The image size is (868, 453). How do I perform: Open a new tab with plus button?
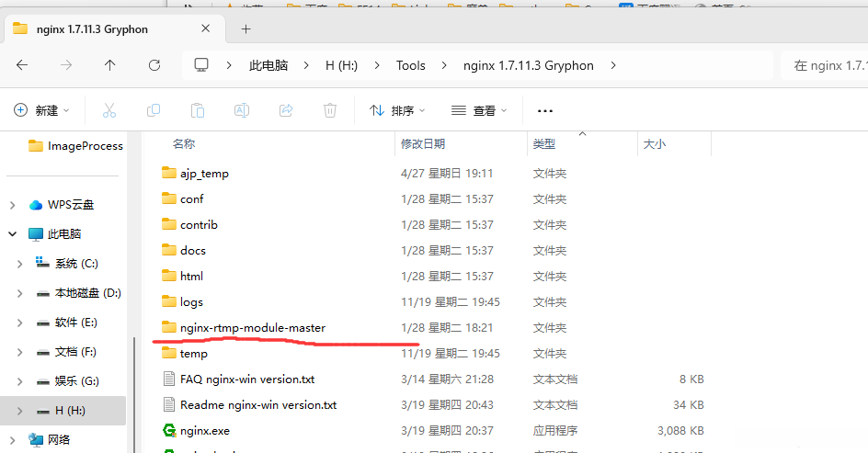(246, 28)
